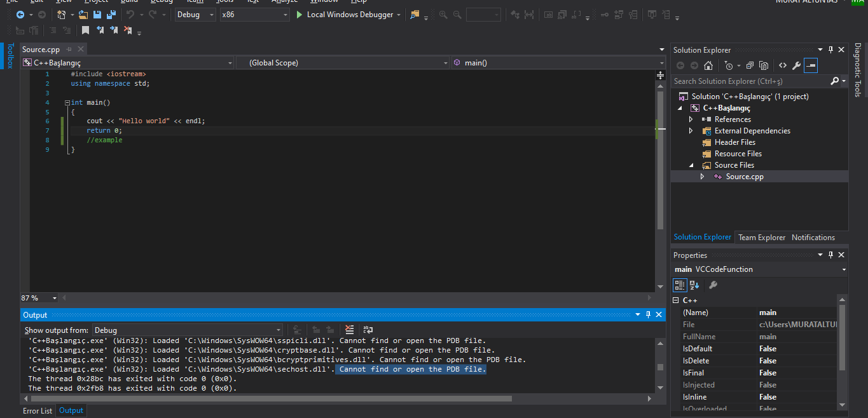Click the Save All toolbar icon

[111, 15]
